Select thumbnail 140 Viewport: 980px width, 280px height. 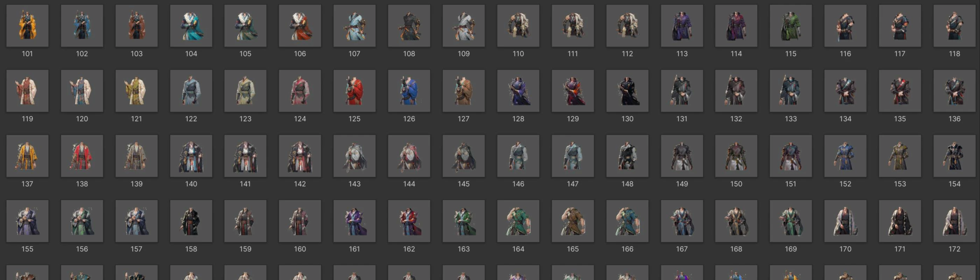(x=191, y=156)
